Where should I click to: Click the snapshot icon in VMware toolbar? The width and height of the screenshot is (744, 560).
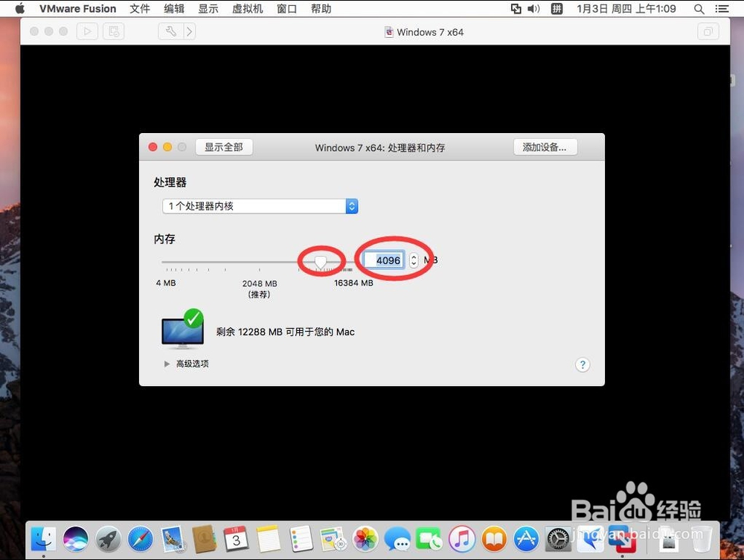(x=113, y=31)
